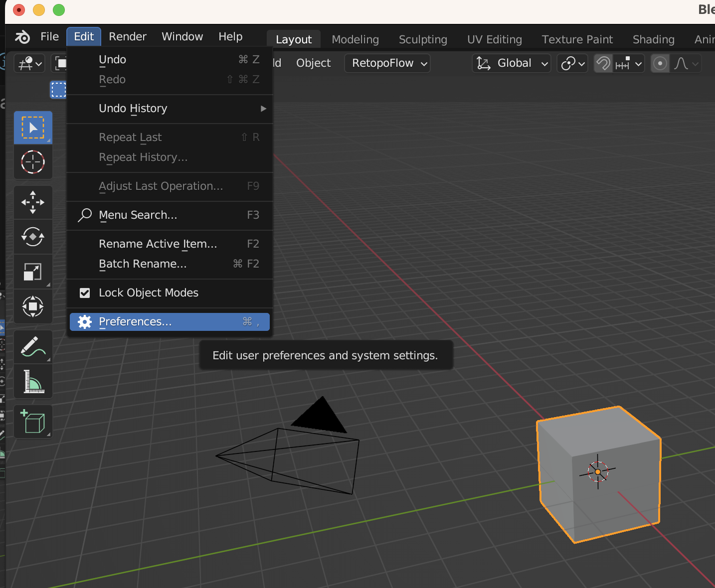715x588 pixels.
Task: Select the Annotate tool
Action: coord(33,346)
